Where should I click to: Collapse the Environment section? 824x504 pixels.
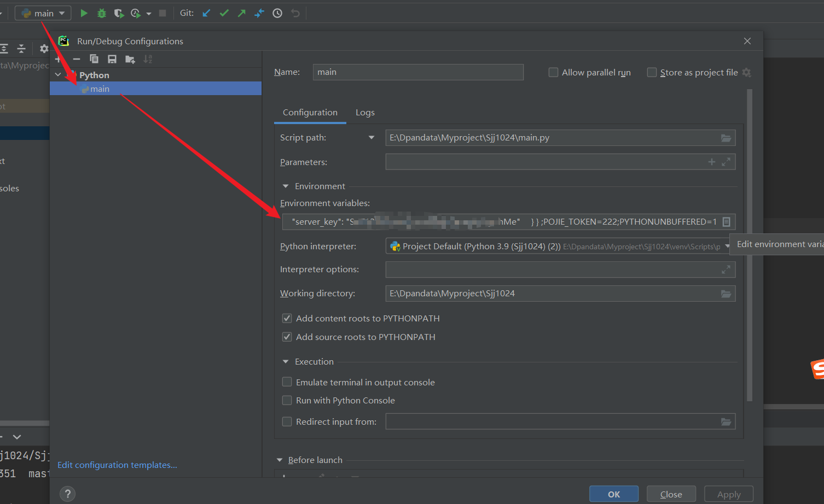(285, 186)
